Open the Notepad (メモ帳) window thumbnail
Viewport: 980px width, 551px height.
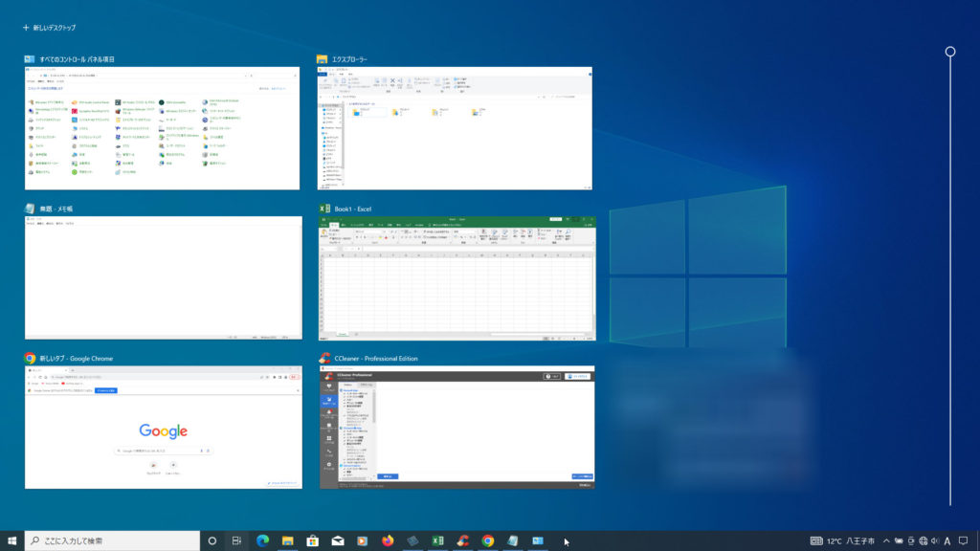click(163, 277)
